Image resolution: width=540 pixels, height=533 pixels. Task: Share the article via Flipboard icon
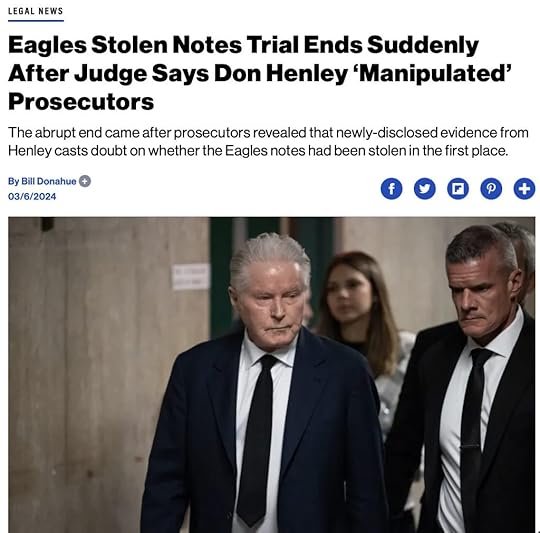(458, 189)
